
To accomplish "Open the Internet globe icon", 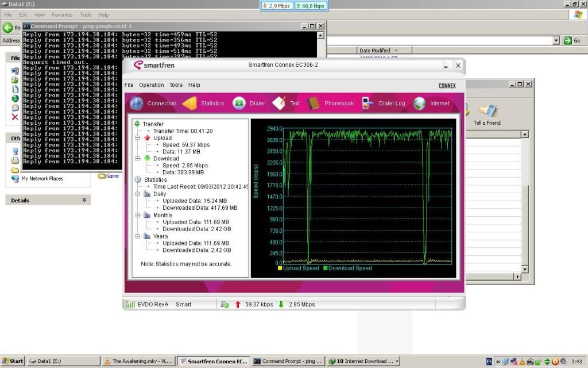I will (419, 103).
